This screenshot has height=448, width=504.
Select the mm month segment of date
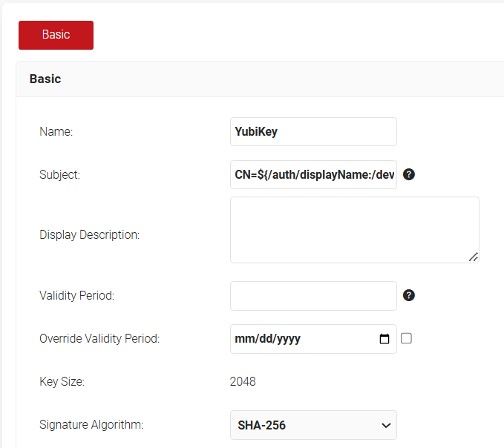[x=243, y=339]
